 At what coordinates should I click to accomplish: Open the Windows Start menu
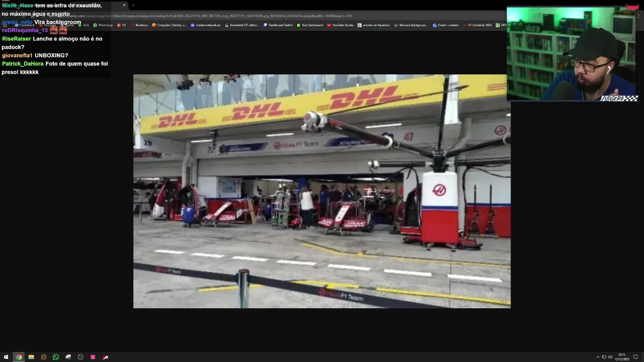pyautogui.click(x=6, y=357)
